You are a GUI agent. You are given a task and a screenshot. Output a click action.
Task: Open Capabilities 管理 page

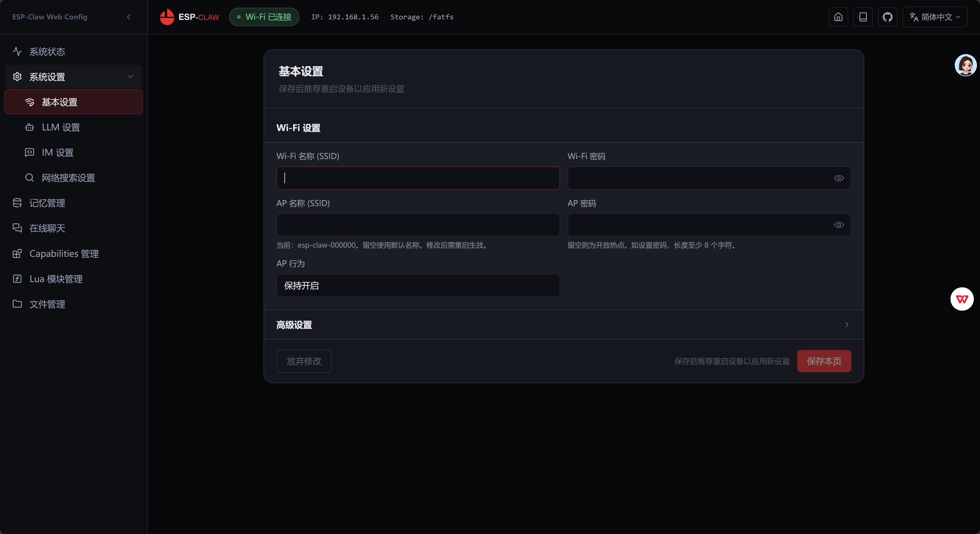[x=74, y=253]
